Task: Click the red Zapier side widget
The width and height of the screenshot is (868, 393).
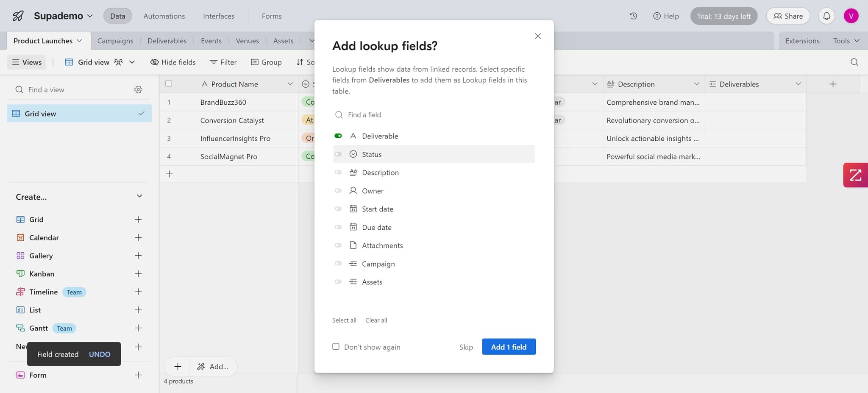Action: [x=855, y=175]
